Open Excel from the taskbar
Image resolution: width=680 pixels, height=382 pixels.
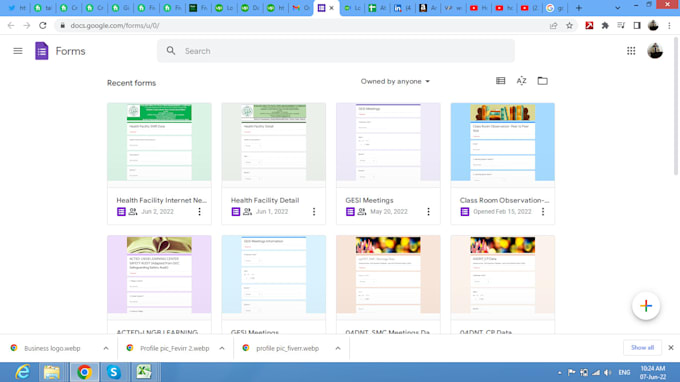[x=144, y=372]
